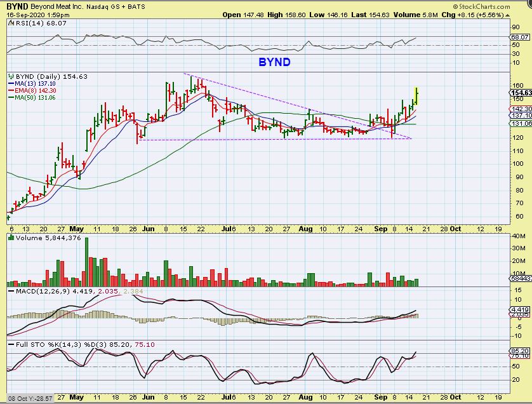Screen dimensions: 532x404
Task: Click the line marker before Full STO label
Action: (11, 344)
